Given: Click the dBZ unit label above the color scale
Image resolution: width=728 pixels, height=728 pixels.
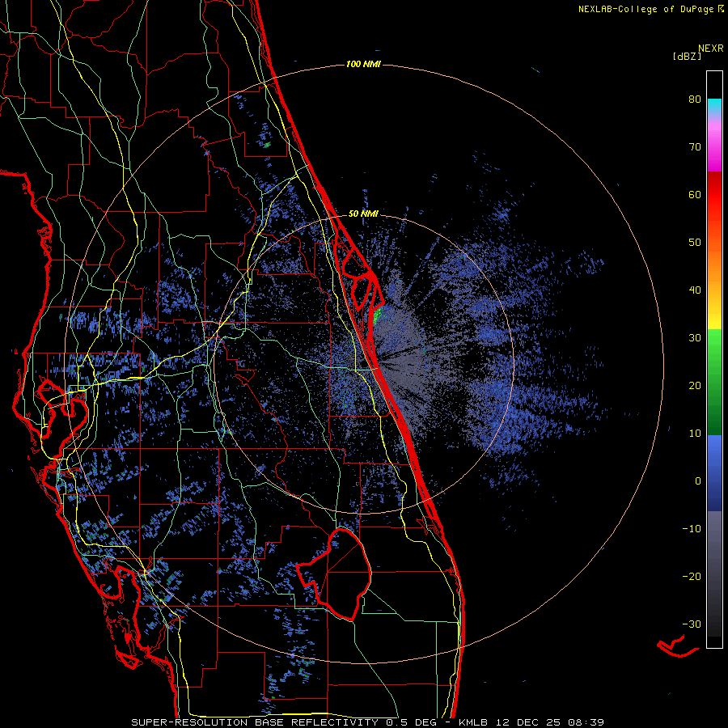Looking at the screenshot, I should point(687,57).
